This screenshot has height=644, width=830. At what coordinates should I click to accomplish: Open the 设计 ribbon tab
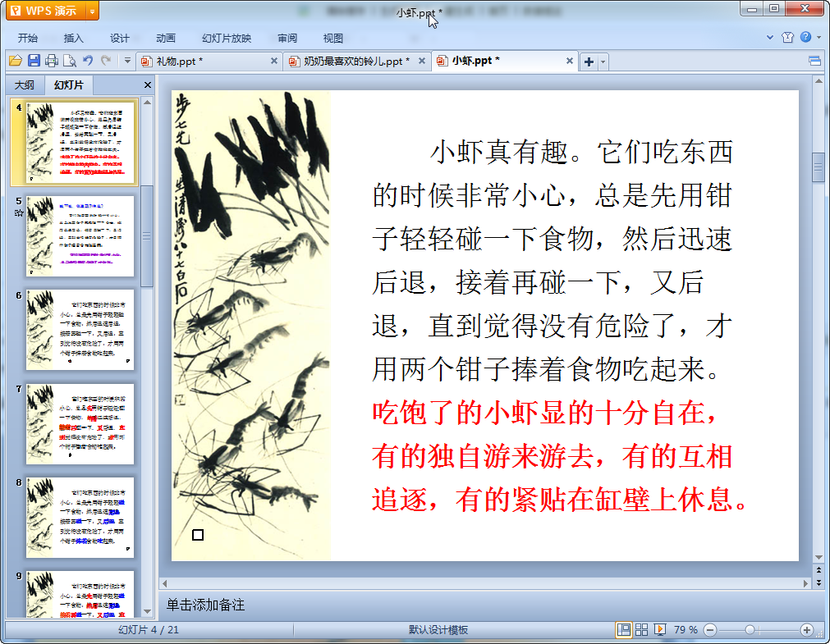tap(120, 38)
